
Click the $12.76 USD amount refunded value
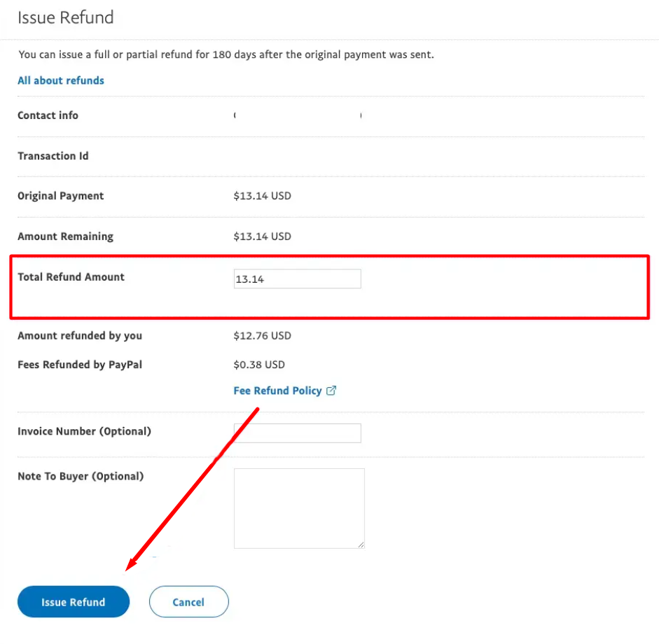262,336
